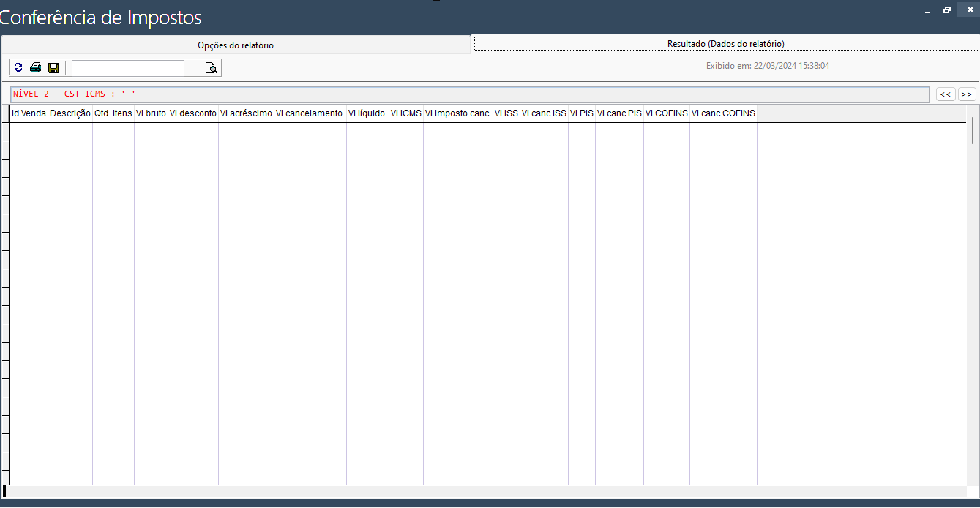This screenshot has height=508, width=980.
Task: Select the Vl.canc.ISS column header
Action: [544, 113]
